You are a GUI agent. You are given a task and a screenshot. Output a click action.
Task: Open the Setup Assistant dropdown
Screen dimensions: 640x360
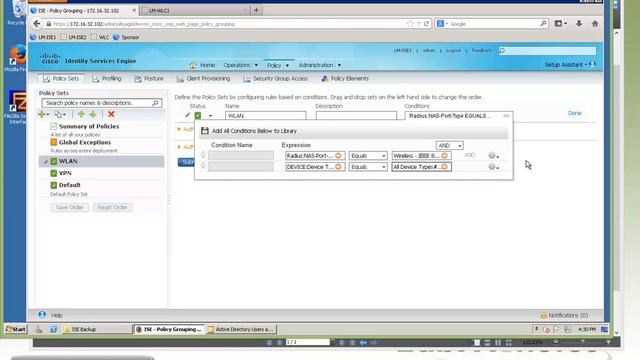point(570,64)
